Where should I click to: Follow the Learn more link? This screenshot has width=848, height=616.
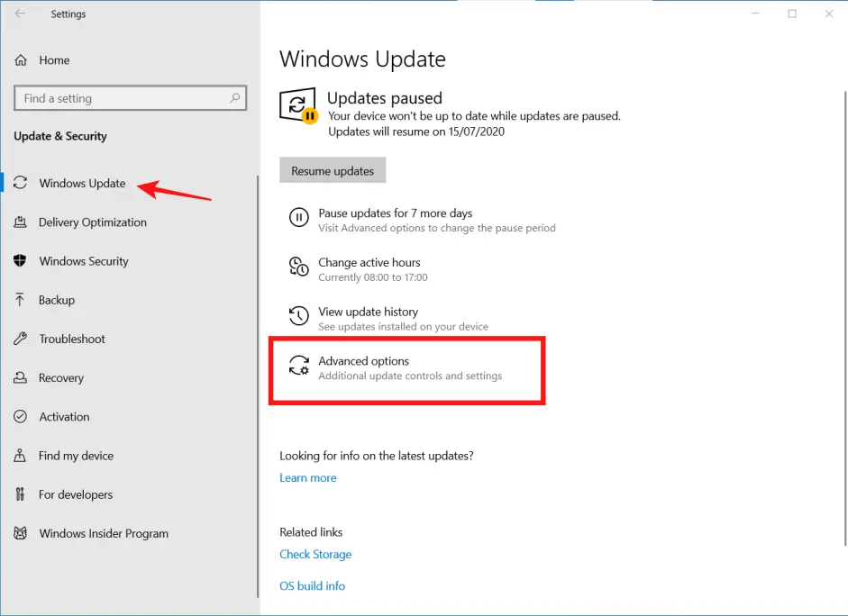click(x=307, y=477)
